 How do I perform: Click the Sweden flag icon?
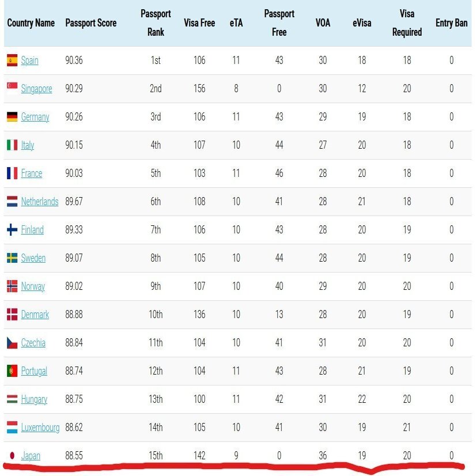point(12,258)
